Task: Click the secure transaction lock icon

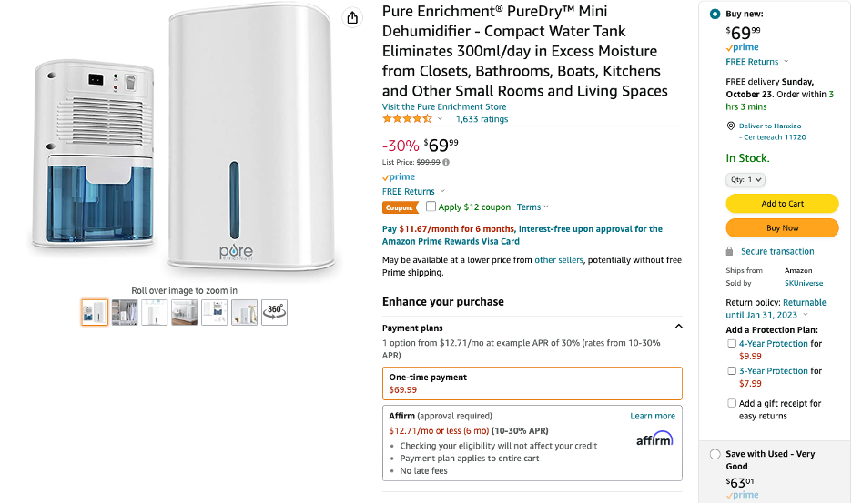Action: (730, 251)
